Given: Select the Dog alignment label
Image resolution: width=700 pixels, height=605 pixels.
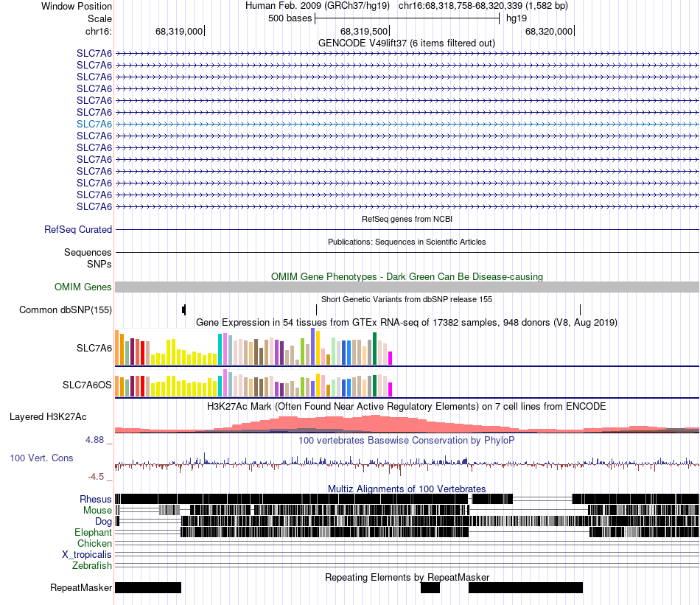Looking at the screenshot, I should 103,522.
